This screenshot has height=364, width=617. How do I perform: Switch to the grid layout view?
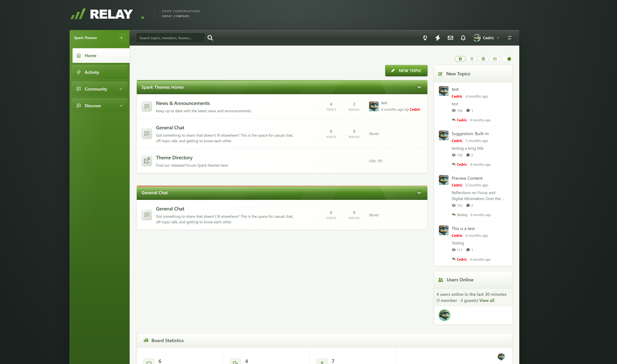coord(483,59)
